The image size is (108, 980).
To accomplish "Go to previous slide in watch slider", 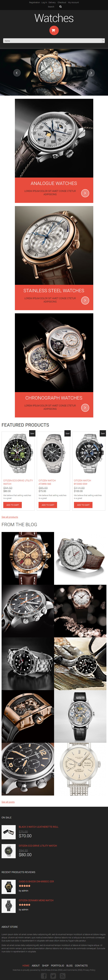I will tap(17, 73).
